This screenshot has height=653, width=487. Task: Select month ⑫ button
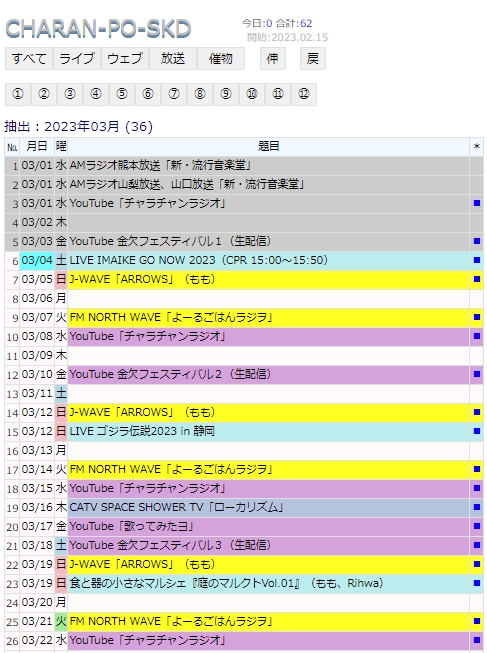pos(304,94)
